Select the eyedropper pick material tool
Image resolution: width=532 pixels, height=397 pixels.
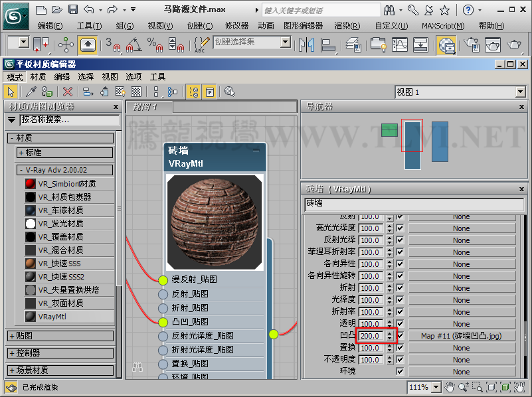click(x=31, y=92)
